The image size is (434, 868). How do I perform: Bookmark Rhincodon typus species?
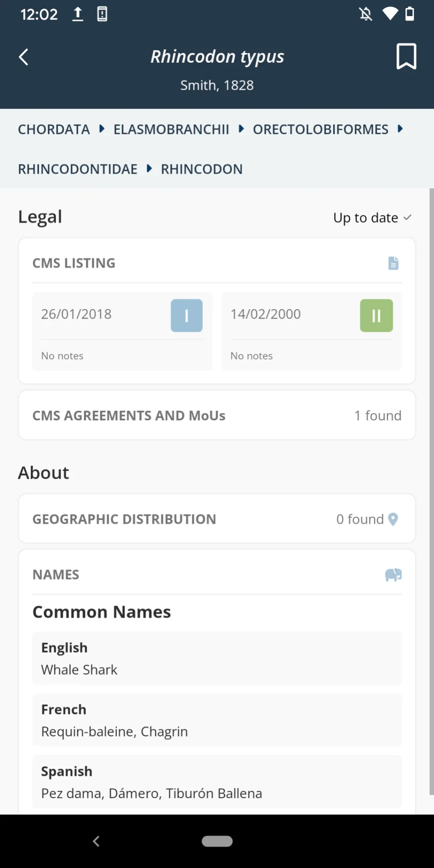[406, 56]
